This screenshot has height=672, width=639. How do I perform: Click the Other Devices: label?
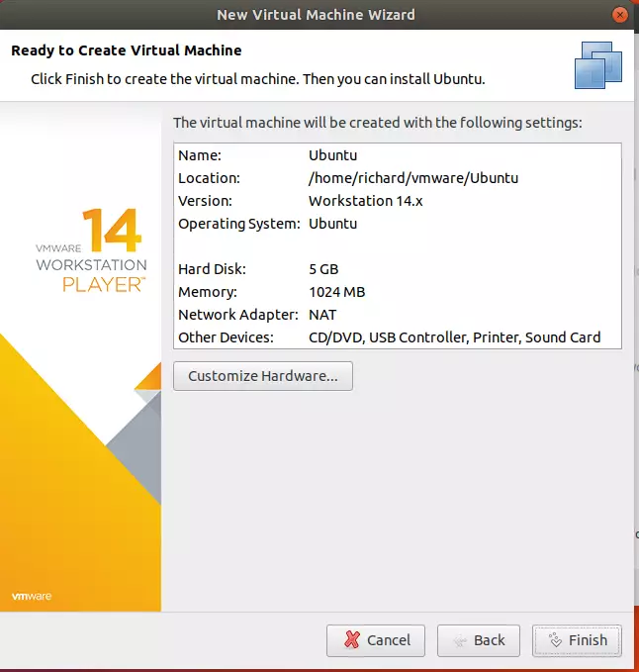[x=226, y=337]
